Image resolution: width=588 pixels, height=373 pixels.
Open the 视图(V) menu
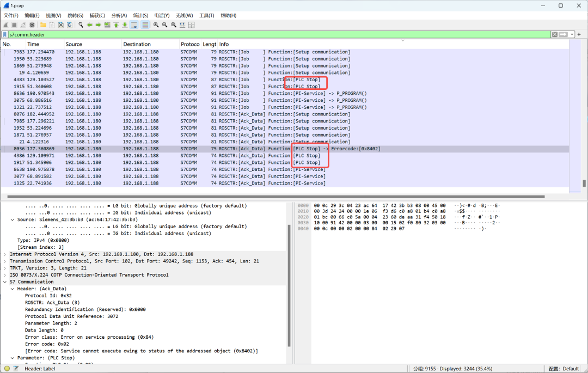(53, 15)
